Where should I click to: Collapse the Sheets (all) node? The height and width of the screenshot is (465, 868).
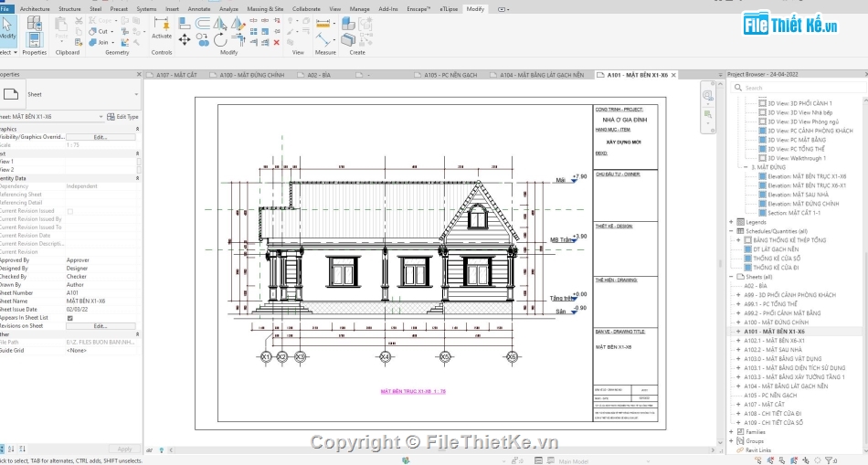coord(731,277)
